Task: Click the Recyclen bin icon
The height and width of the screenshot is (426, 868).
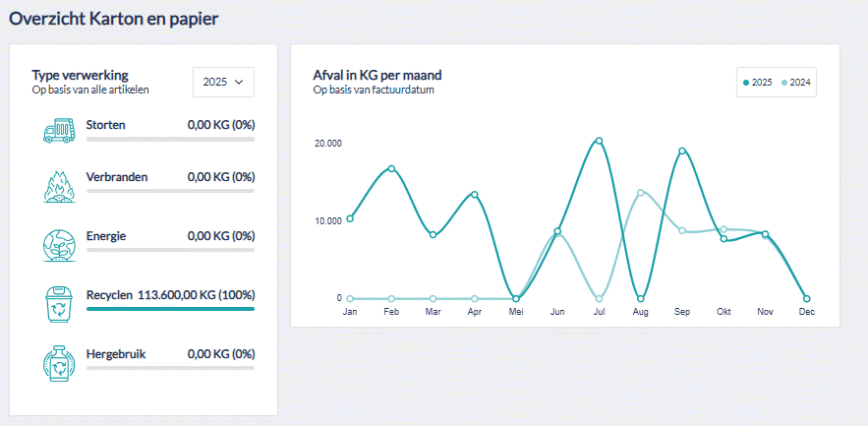Action: tap(59, 303)
